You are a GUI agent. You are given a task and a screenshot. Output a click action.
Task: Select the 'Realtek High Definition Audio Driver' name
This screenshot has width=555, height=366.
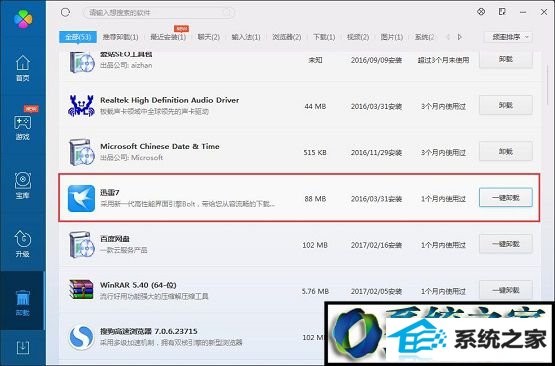(x=170, y=100)
